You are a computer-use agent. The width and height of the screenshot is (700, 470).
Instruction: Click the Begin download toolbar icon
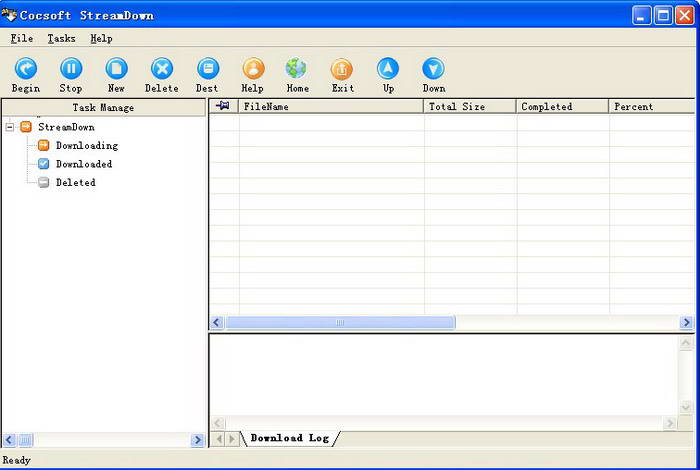coord(26,69)
